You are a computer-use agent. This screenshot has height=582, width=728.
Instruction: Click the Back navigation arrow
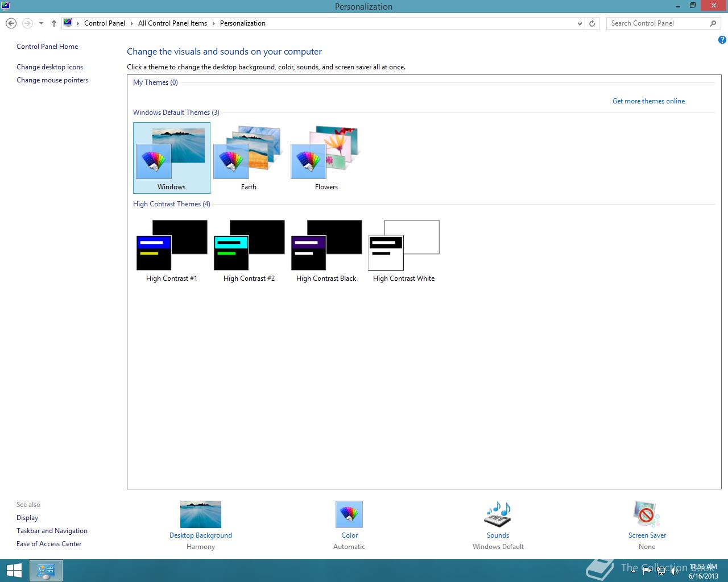tap(11, 23)
